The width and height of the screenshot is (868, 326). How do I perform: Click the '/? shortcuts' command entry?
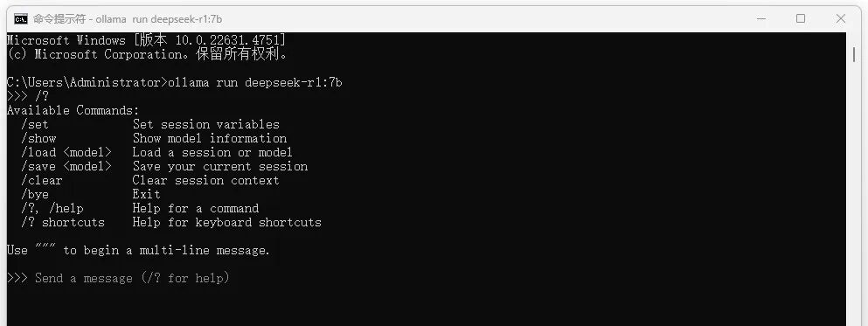point(63,222)
